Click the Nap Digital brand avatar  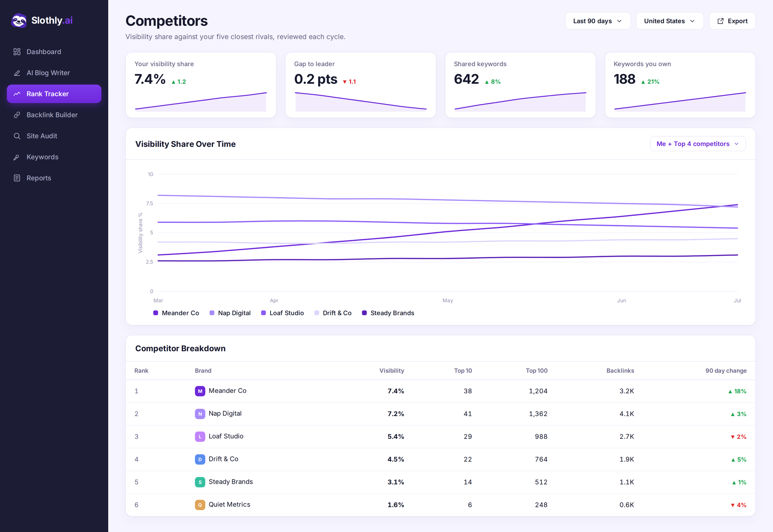pos(200,414)
